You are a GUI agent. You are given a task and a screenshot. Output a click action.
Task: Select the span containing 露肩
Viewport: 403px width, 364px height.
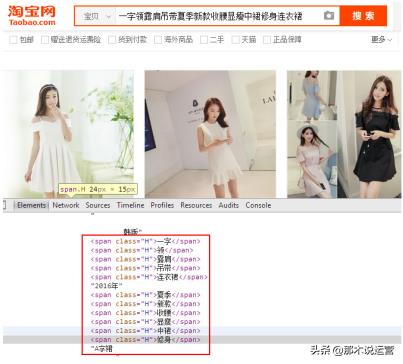pyautogui.click(x=146, y=259)
